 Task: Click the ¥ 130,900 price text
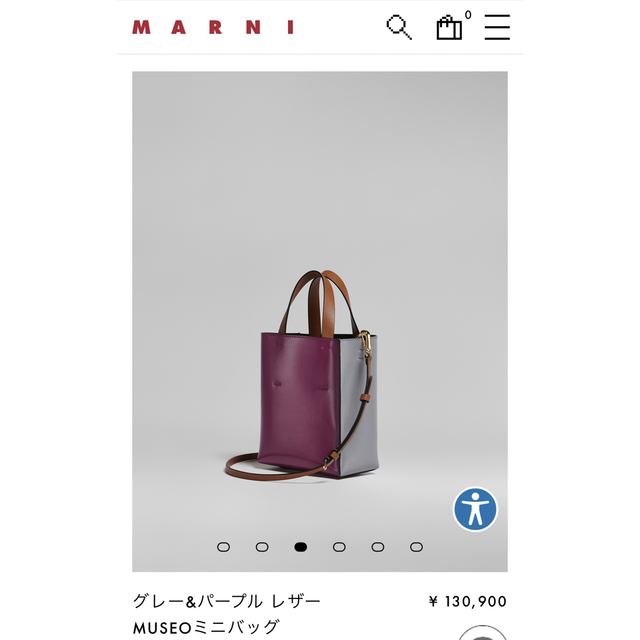pyautogui.click(x=468, y=601)
